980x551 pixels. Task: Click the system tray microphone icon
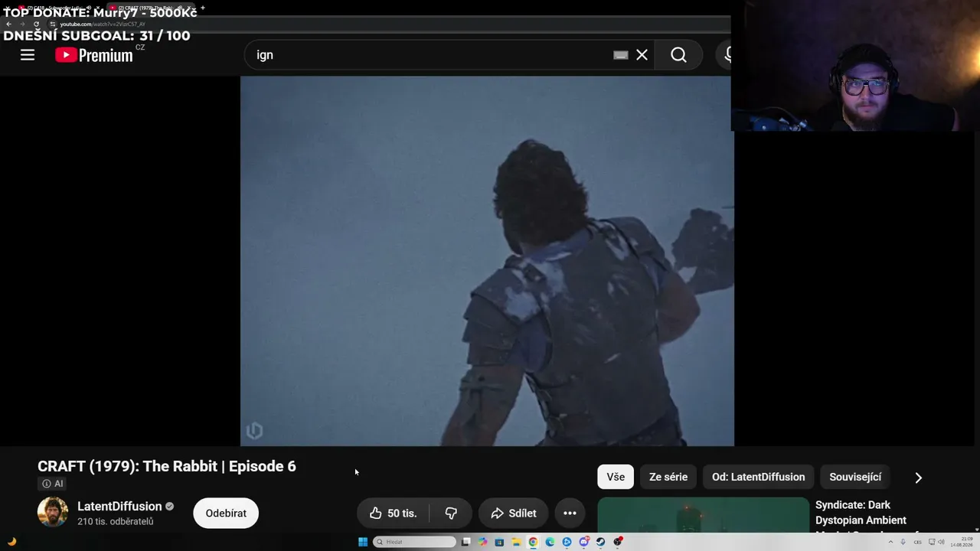click(x=903, y=542)
